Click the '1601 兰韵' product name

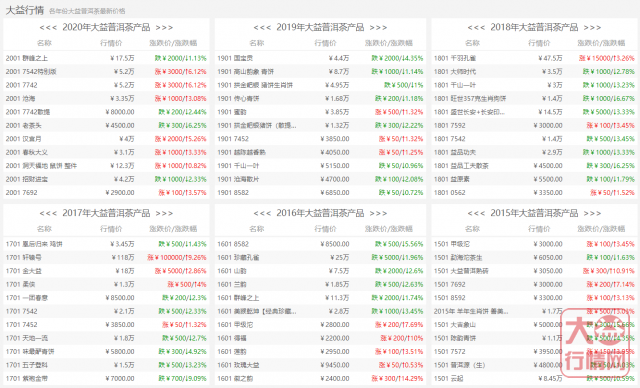tap(232, 284)
